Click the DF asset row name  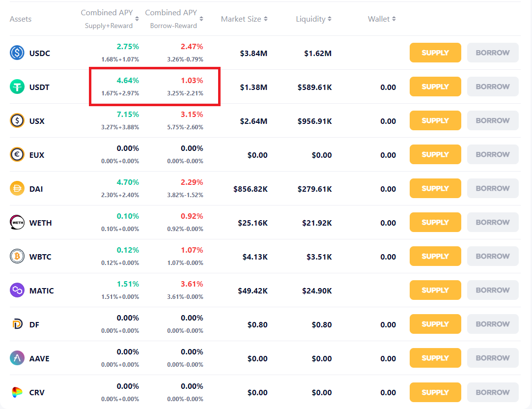pyautogui.click(x=34, y=324)
